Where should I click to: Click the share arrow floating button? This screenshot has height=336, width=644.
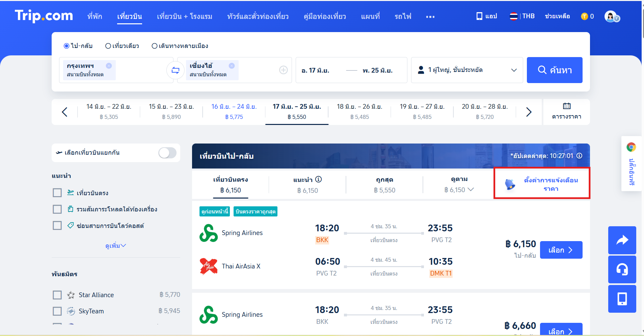(x=622, y=240)
